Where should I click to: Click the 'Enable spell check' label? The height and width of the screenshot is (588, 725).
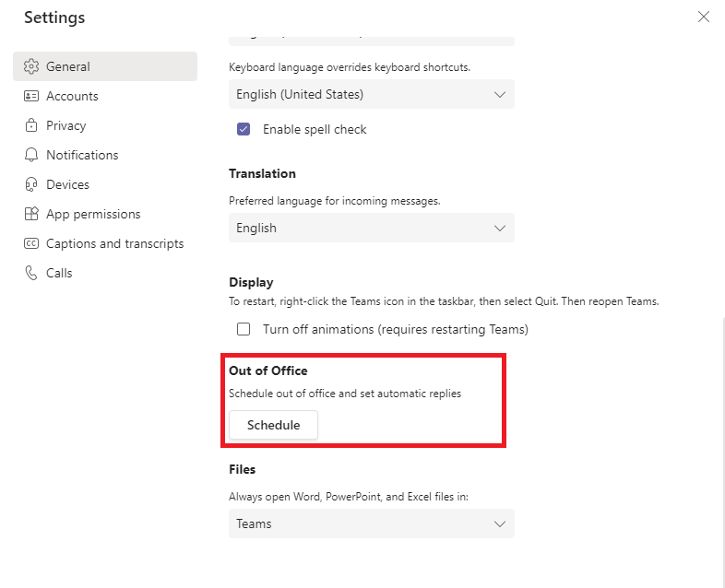(x=315, y=129)
